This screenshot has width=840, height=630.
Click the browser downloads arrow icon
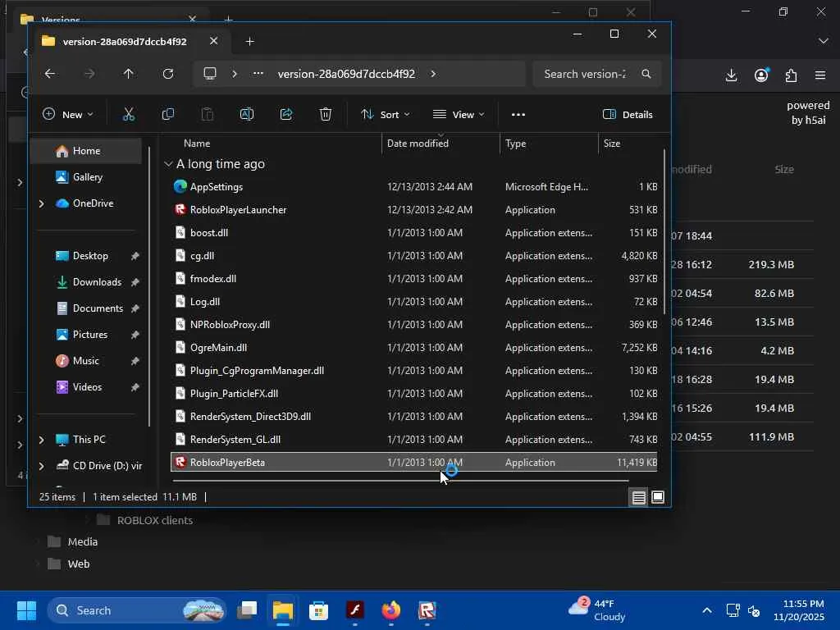731,75
